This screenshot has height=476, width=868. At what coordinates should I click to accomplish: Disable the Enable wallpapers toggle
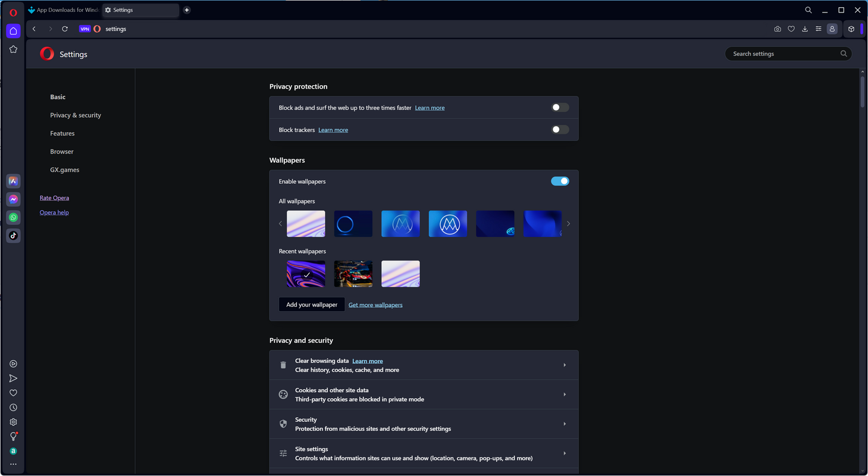[x=560, y=181]
